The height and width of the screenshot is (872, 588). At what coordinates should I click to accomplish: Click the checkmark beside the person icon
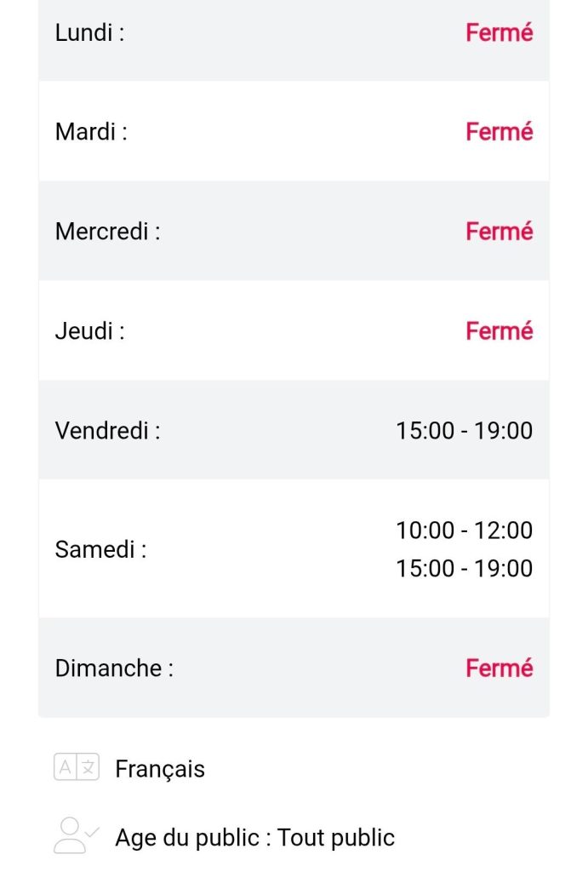[93, 830]
